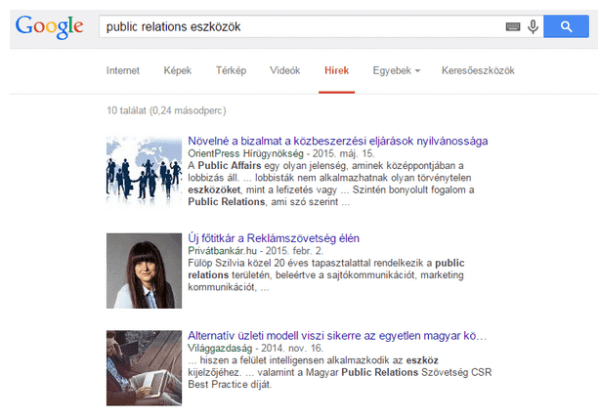600x418 pixels.
Task: Click the '2014. nov. 16.' date text
Action: coord(292,348)
